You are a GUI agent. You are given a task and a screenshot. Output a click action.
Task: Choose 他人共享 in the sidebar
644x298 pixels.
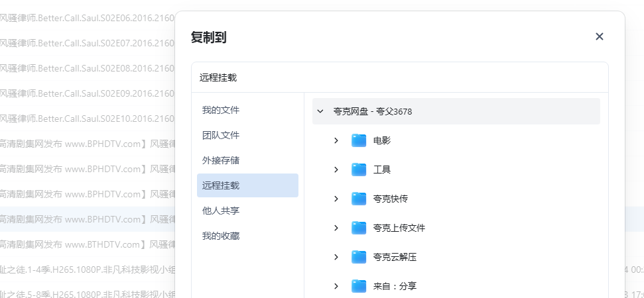[221, 211]
